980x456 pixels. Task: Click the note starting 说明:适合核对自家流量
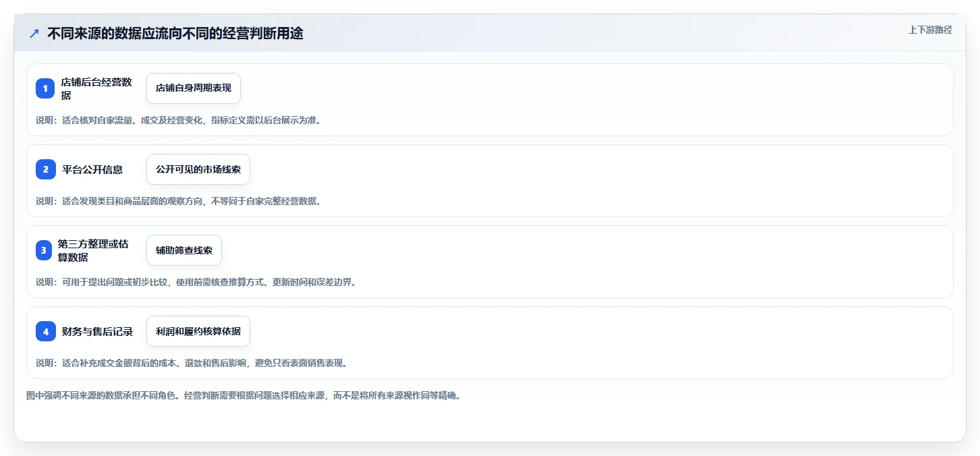pos(178,120)
